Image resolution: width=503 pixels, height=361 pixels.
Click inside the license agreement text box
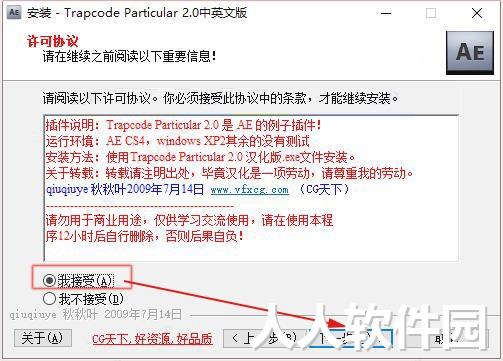[251, 188]
